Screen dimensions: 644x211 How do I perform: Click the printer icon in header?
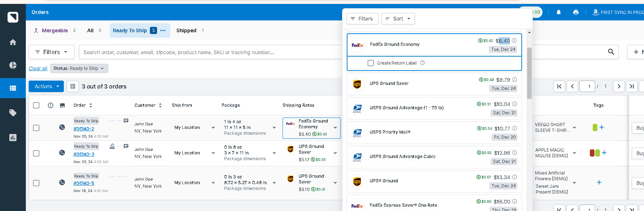click(x=576, y=12)
